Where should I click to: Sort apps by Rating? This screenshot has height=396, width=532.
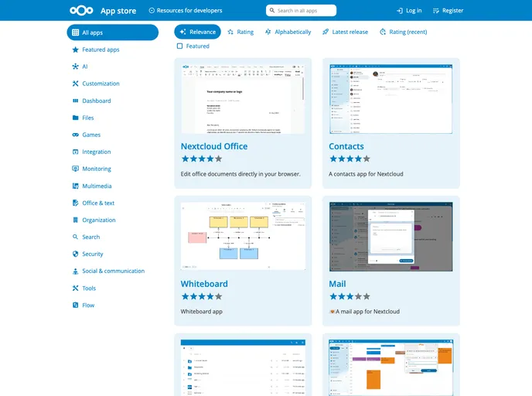click(240, 32)
